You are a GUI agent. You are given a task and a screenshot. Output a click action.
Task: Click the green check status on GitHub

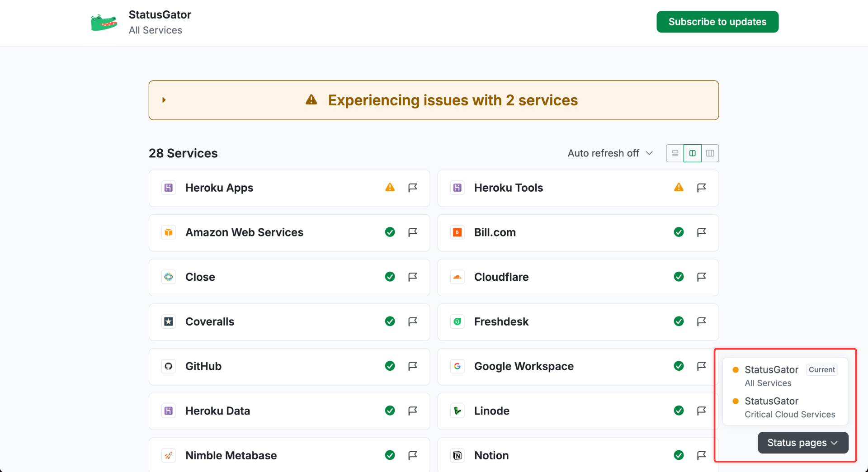[390, 366]
